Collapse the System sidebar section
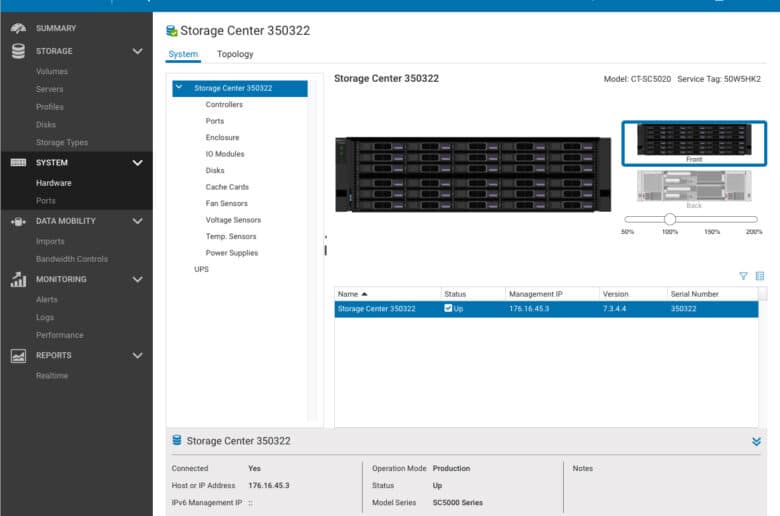Screen dimensions: 780x516 138,163
